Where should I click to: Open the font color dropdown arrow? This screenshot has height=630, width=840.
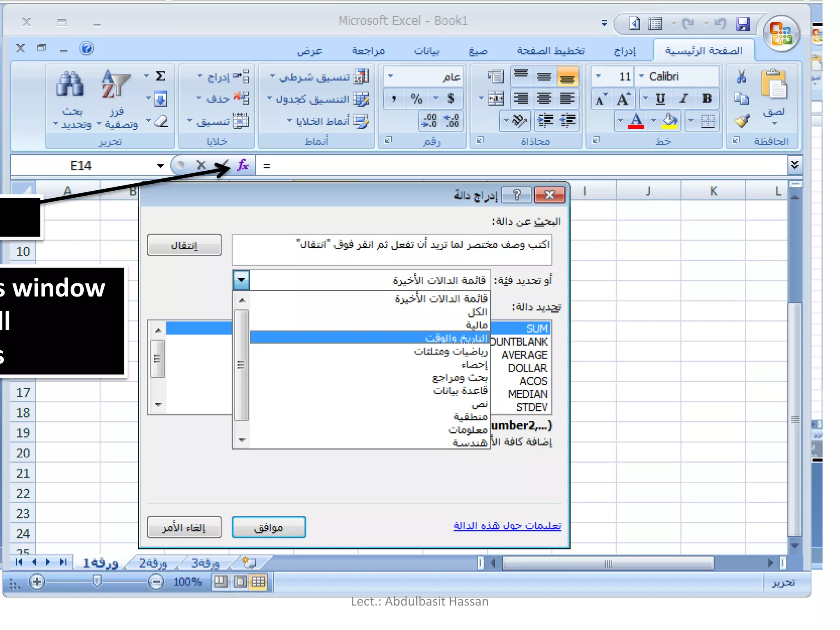pyautogui.click(x=620, y=121)
